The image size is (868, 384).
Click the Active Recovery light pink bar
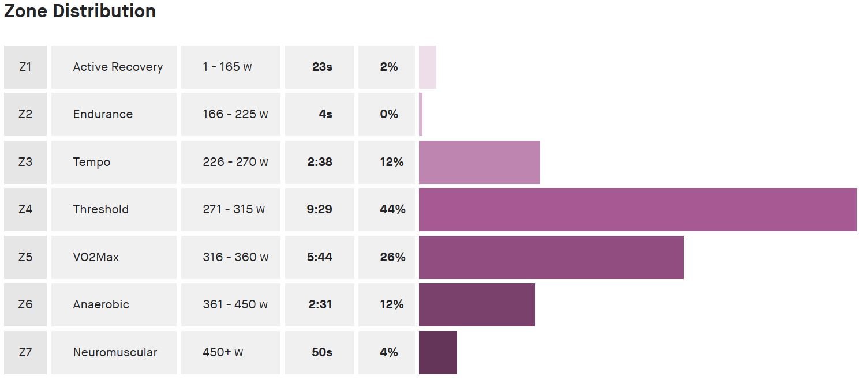[428, 67]
